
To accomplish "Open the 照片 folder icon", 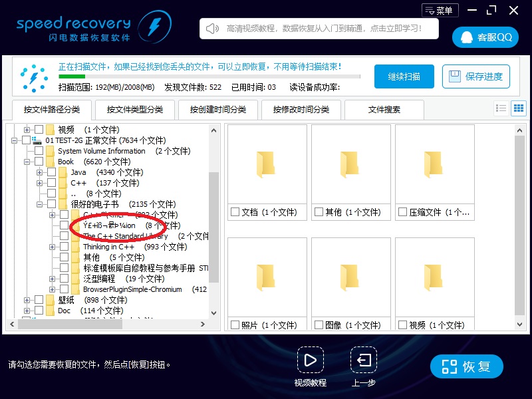I will coord(267,276).
